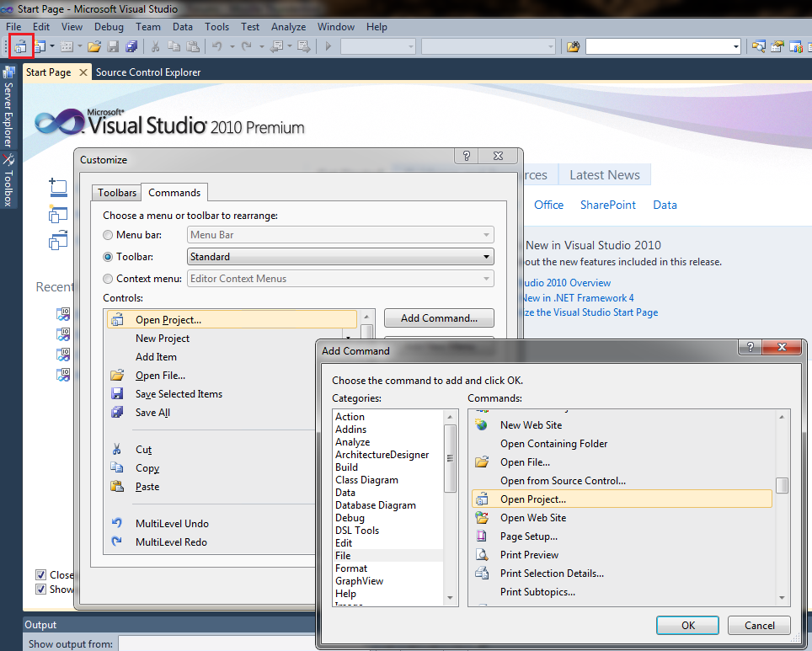Expand the New Project toolbar dropdown arrow

coord(52,46)
